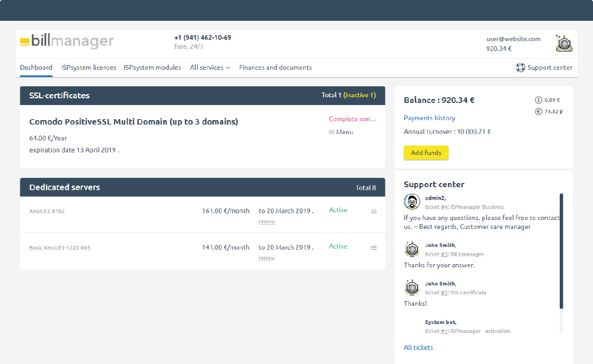Click the Add funds button
593x364 pixels.
426,153
